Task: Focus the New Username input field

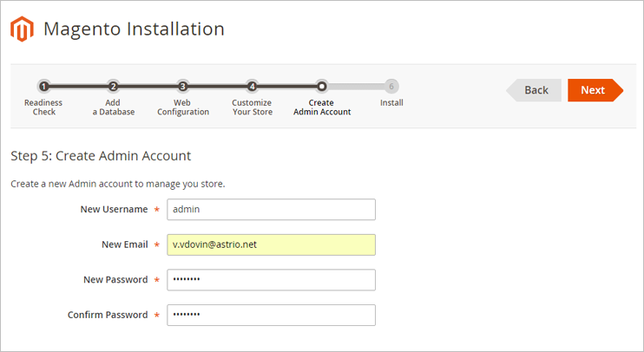Action: point(271,209)
